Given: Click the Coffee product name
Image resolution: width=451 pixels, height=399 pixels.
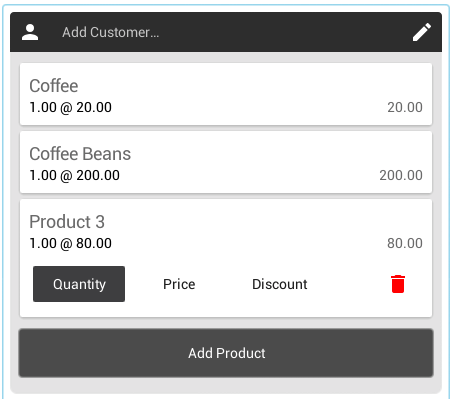Looking at the screenshot, I should pos(54,86).
